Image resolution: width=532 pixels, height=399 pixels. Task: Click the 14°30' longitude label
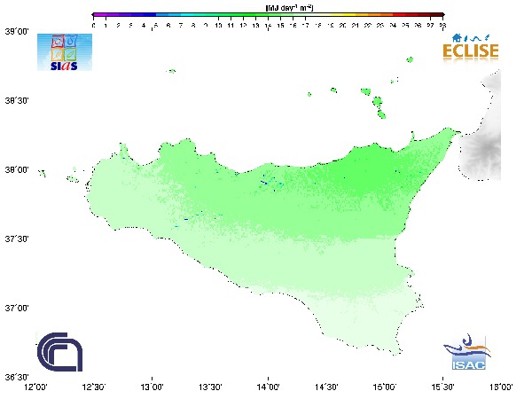326,387
